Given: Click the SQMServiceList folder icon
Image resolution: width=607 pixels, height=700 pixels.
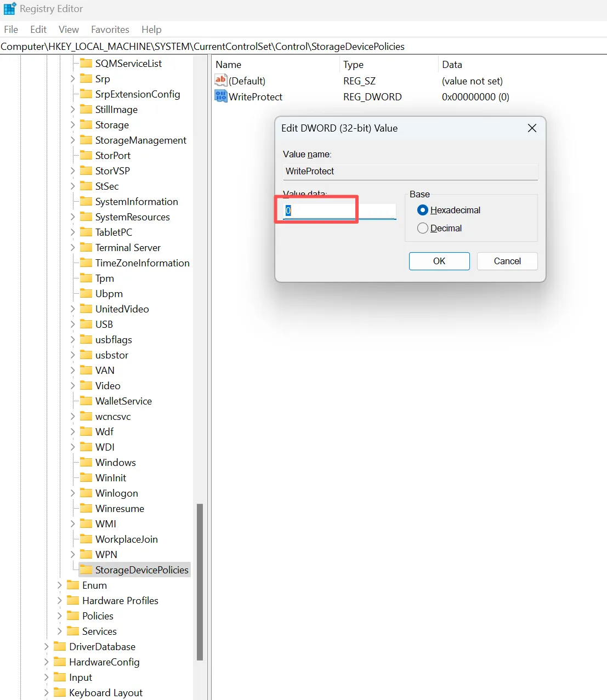Looking at the screenshot, I should [86, 63].
